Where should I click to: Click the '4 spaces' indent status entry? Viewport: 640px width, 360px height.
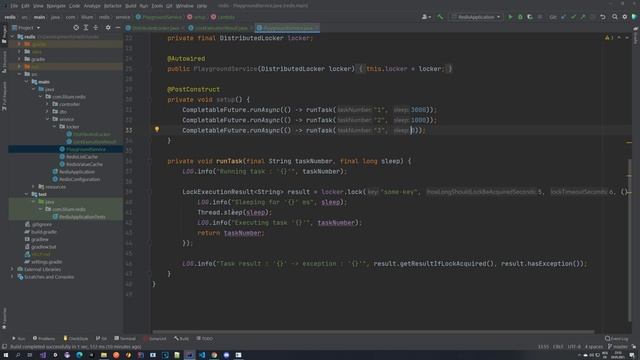pos(593,347)
